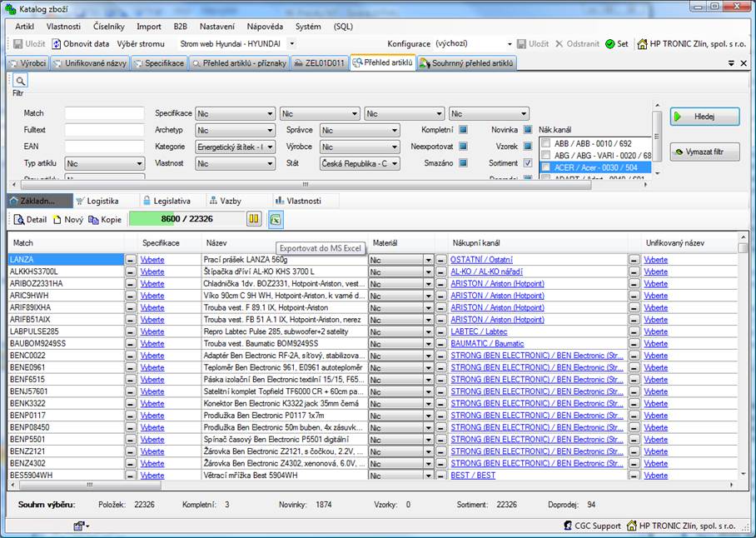Click the Vlastnosti chart icon on the sub-tab
The width and height of the screenshot is (756, 538).
coord(279,201)
